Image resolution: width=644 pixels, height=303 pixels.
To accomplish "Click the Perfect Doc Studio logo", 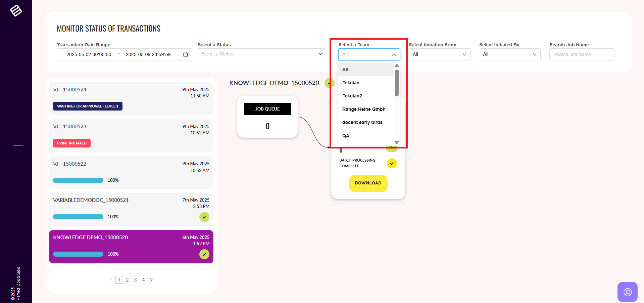I will pyautogui.click(x=16, y=11).
